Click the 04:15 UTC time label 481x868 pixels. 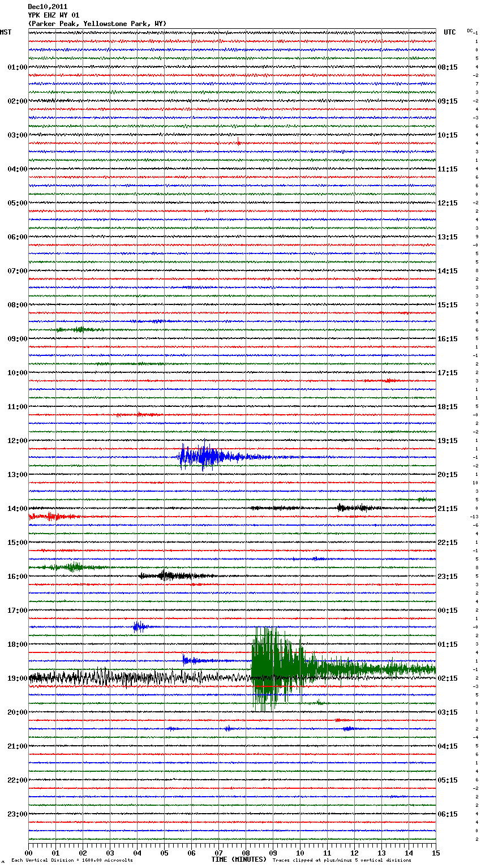[448, 746]
